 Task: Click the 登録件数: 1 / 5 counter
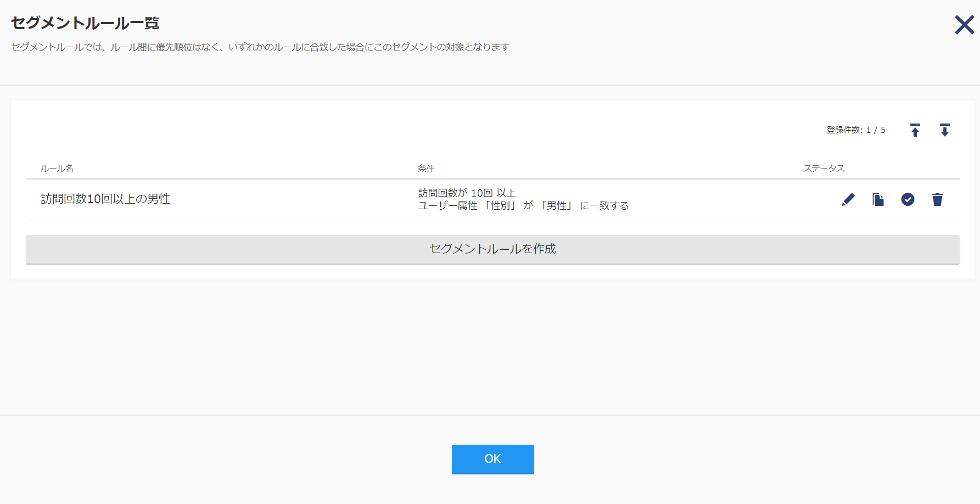[x=856, y=130]
